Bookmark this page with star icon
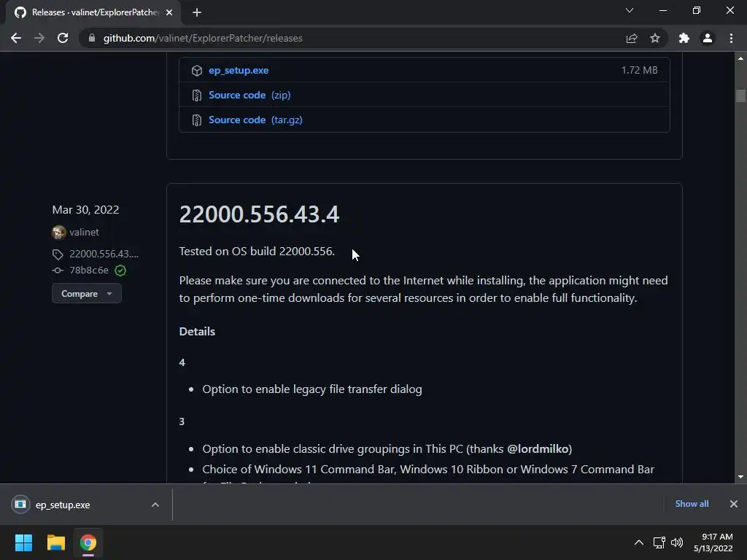 pos(655,38)
